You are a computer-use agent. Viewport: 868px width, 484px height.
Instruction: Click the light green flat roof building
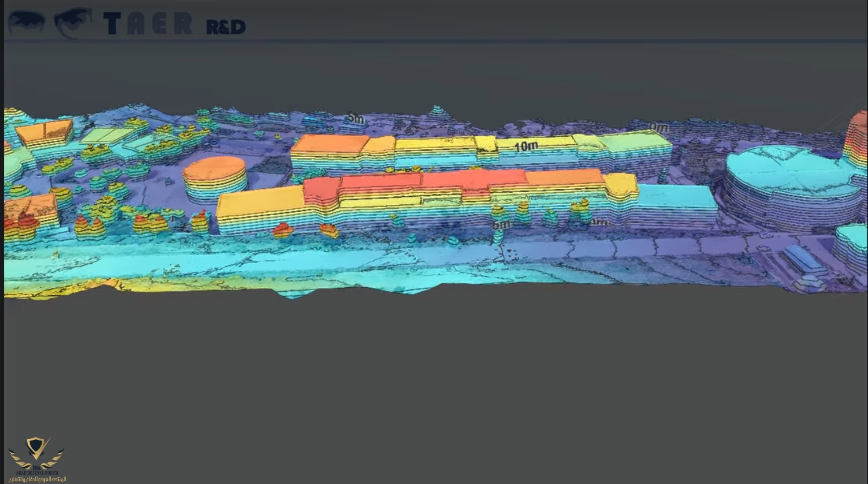point(107,134)
